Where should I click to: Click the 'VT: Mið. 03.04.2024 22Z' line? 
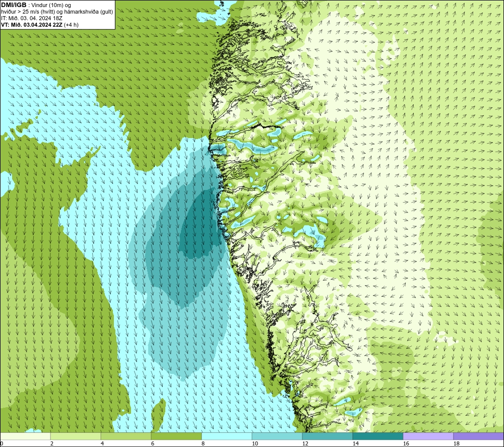[32, 25]
